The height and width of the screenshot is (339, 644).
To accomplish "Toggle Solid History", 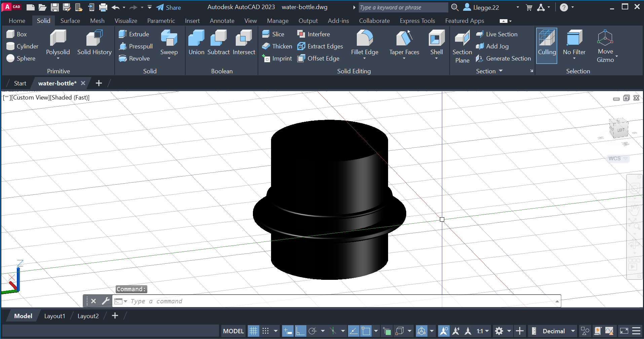I will point(94,42).
